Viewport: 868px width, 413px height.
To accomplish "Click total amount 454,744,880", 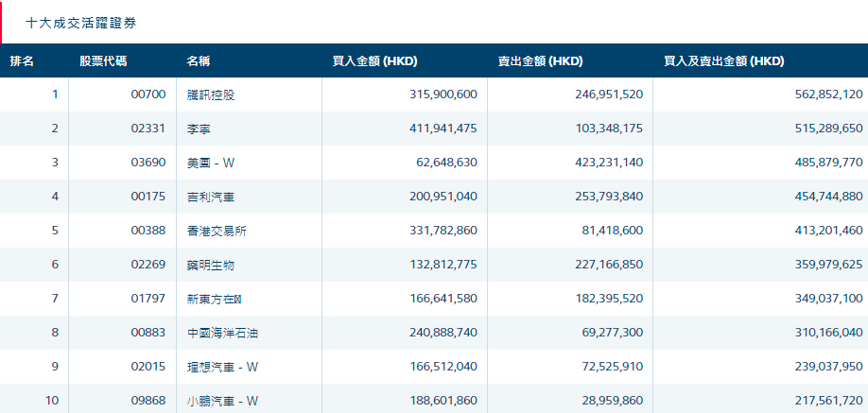I will (828, 197).
